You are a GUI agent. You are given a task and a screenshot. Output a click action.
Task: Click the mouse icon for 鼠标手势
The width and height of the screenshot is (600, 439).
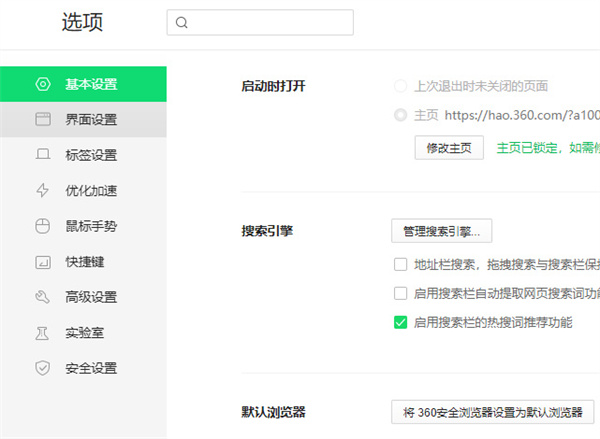[42, 226]
